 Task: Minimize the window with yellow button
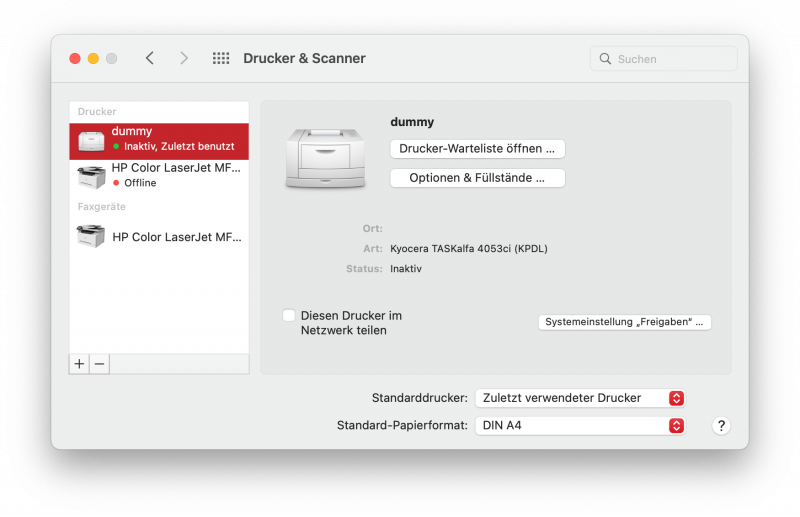tap(93, 59)
